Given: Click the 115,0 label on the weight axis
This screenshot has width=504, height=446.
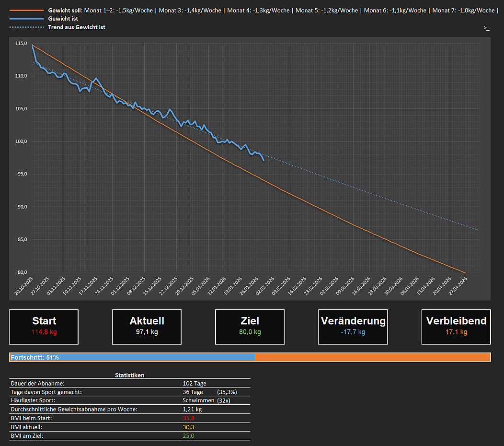Looking at the screenshot, I should pyautogui.click(x=21, y=44).
